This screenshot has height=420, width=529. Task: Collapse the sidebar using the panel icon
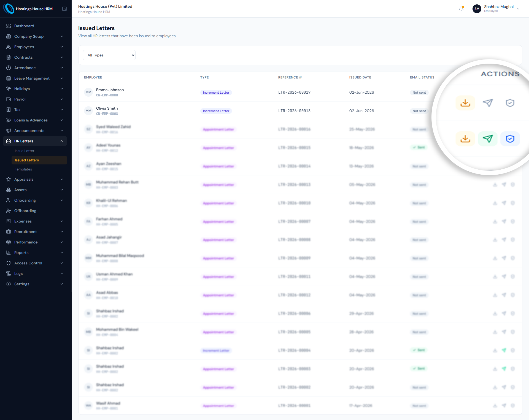(64, 9)
